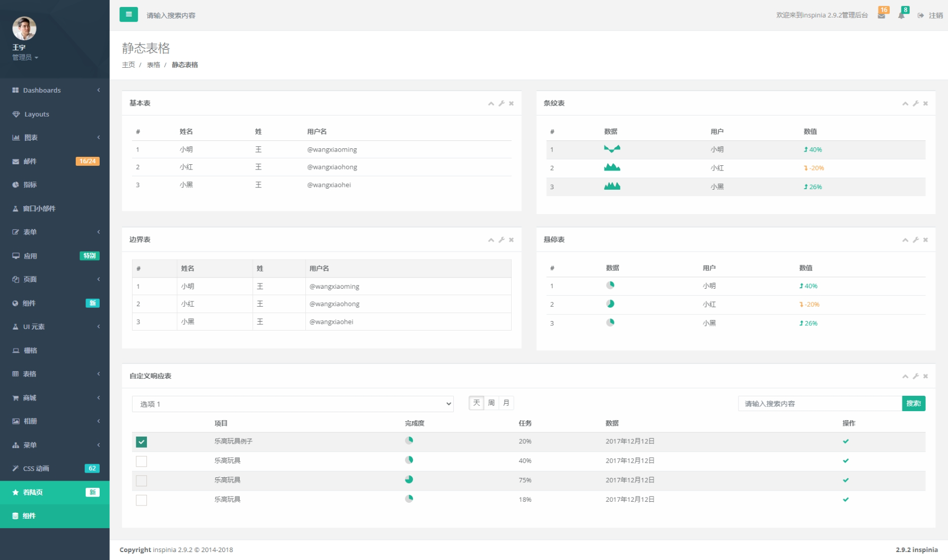Click the notifications bell icon
Viewport: 948px width, 560px height.
pos(901,15)
